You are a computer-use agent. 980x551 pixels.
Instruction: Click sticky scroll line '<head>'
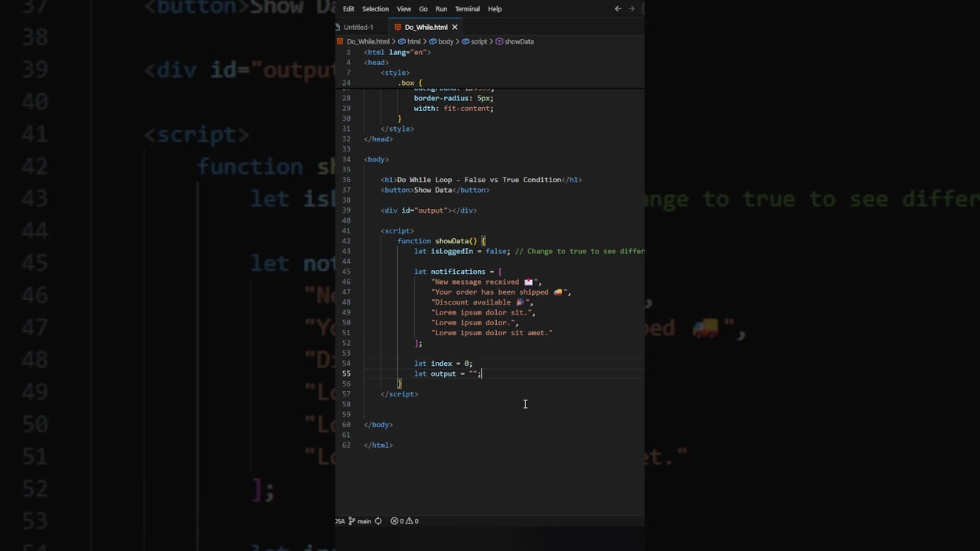point(377,62)
